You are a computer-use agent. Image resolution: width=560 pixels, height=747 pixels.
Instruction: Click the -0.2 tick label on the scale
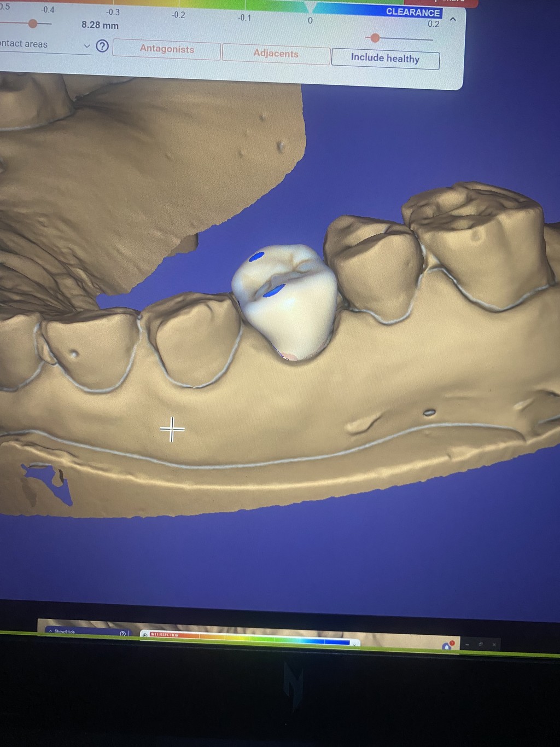(x=178, y=15)
